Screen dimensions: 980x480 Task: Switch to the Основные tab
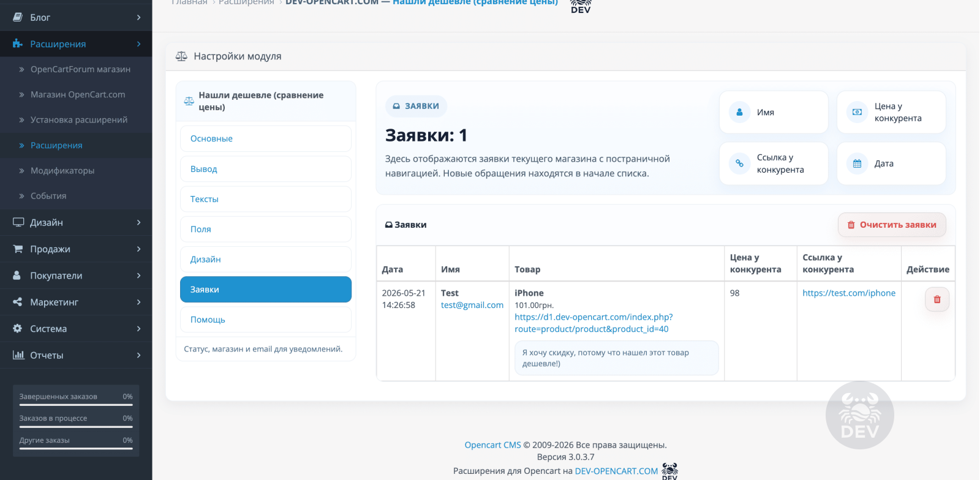(266, 138)
